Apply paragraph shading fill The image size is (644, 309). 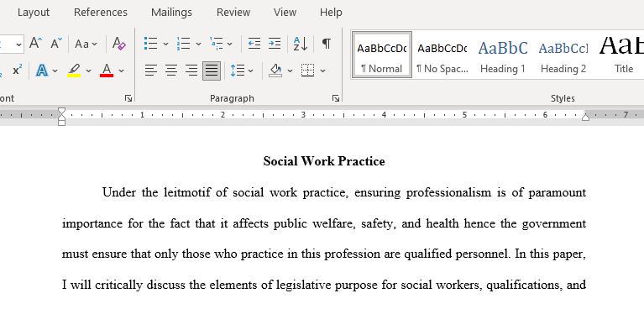click(275, 71)
